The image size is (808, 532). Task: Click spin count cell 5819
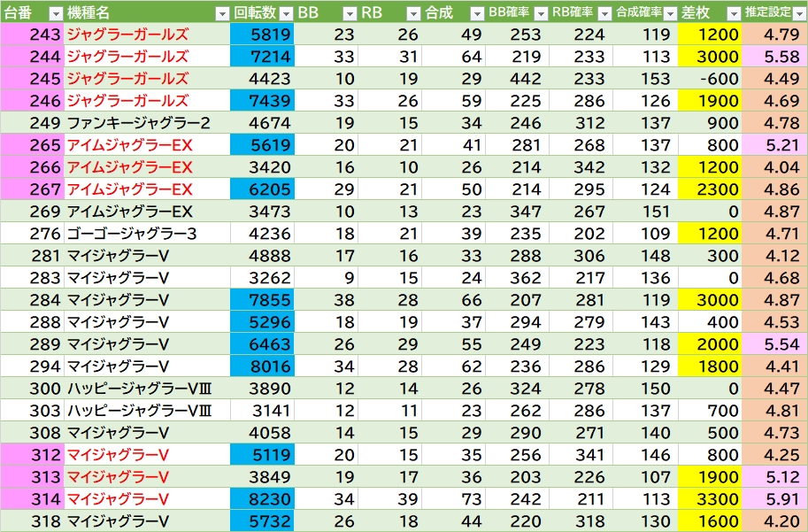click(x=262, y=34)
